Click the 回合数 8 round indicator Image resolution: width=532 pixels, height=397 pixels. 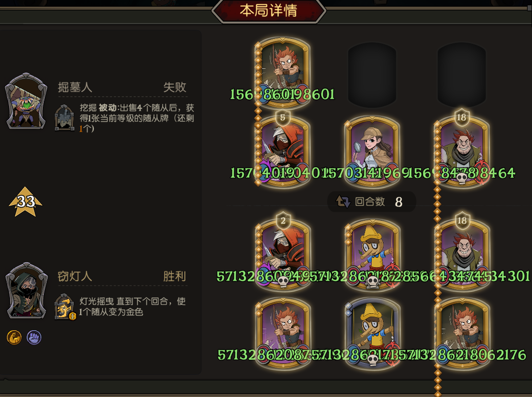tap(371, 202)
